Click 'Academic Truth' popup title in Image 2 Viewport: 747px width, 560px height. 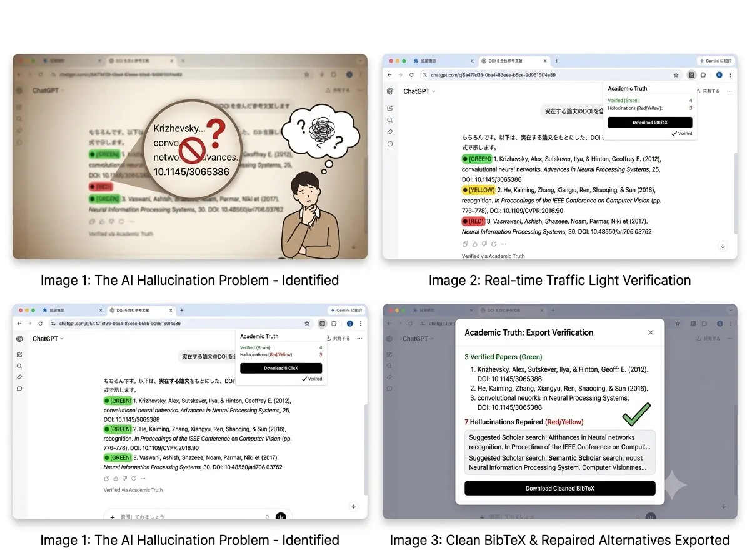click(628, 89)
